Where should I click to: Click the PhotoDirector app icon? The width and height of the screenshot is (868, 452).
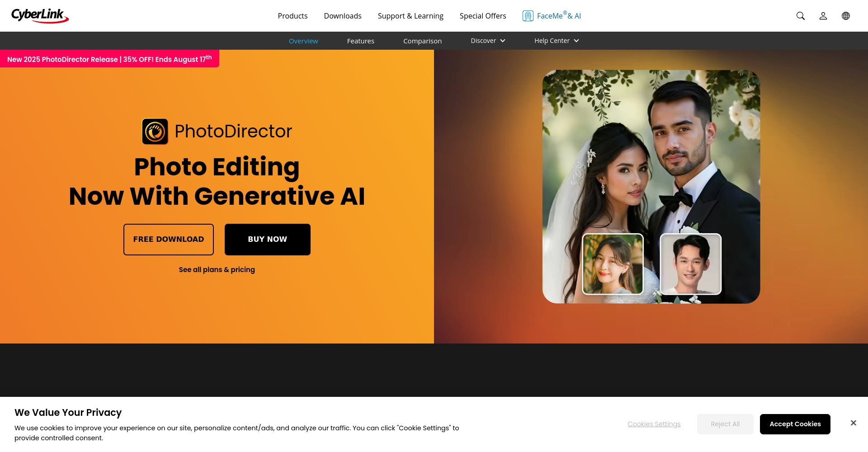point(155,132)
